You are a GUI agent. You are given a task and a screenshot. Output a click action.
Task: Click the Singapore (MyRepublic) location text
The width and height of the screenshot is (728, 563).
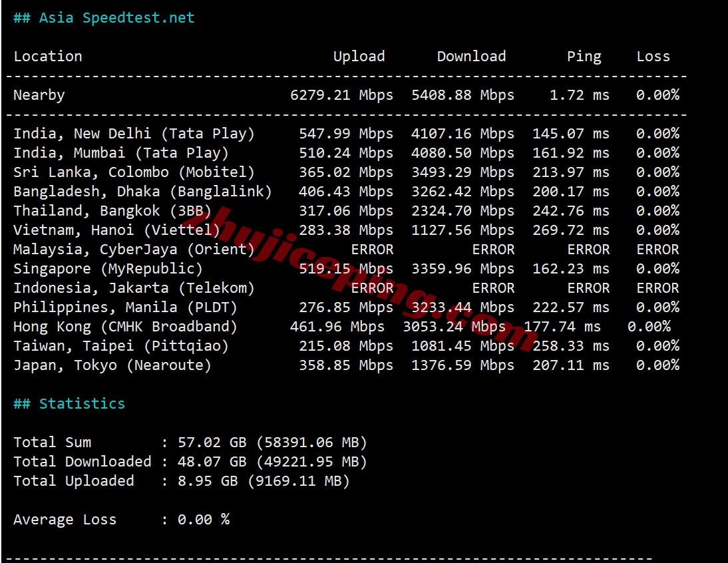coord(108,269)
